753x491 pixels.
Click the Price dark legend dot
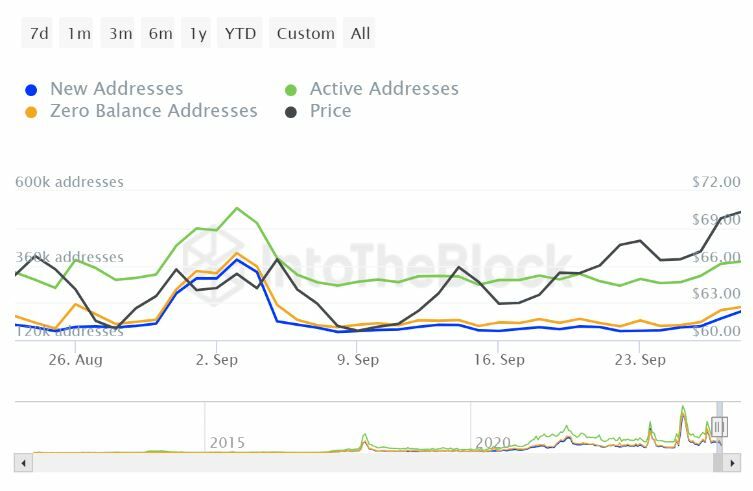pyautogui.click(x=291, y=112)
